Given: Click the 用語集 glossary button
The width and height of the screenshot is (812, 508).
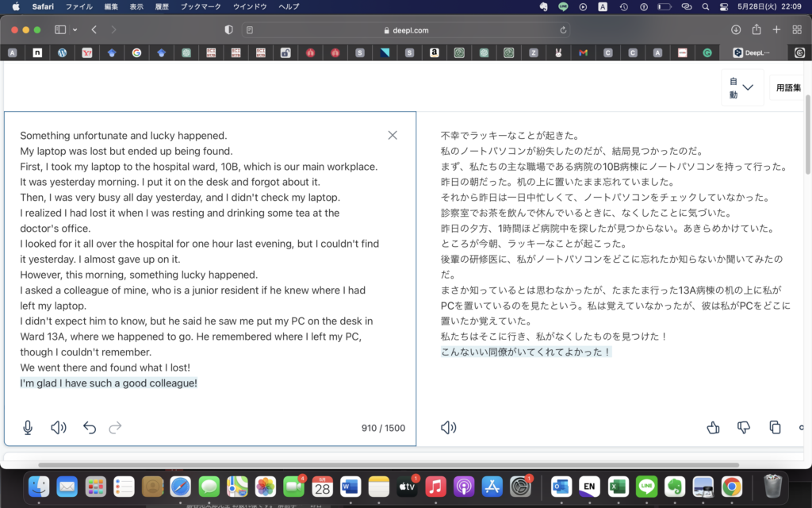Looking at the screenshot, I should [789, 87].
